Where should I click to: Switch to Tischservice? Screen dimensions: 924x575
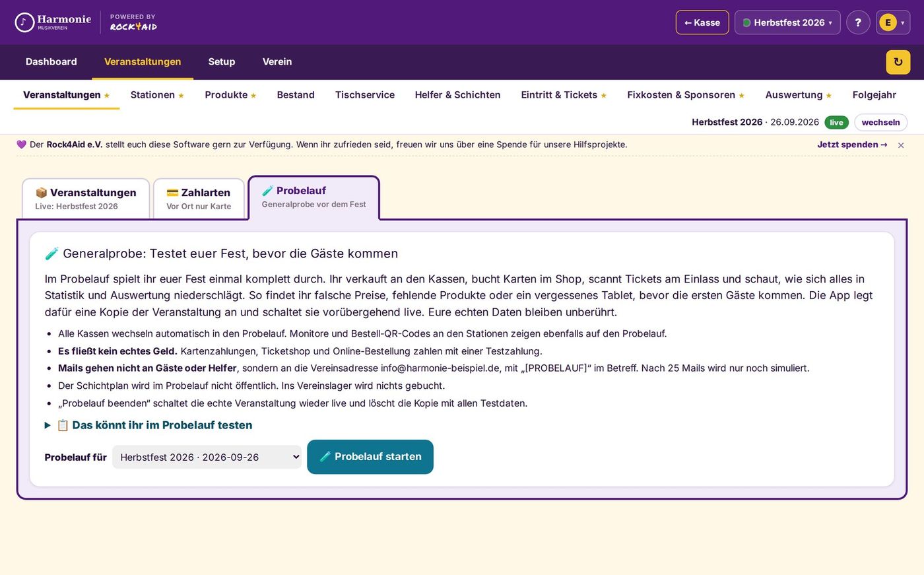coord(365,94)
